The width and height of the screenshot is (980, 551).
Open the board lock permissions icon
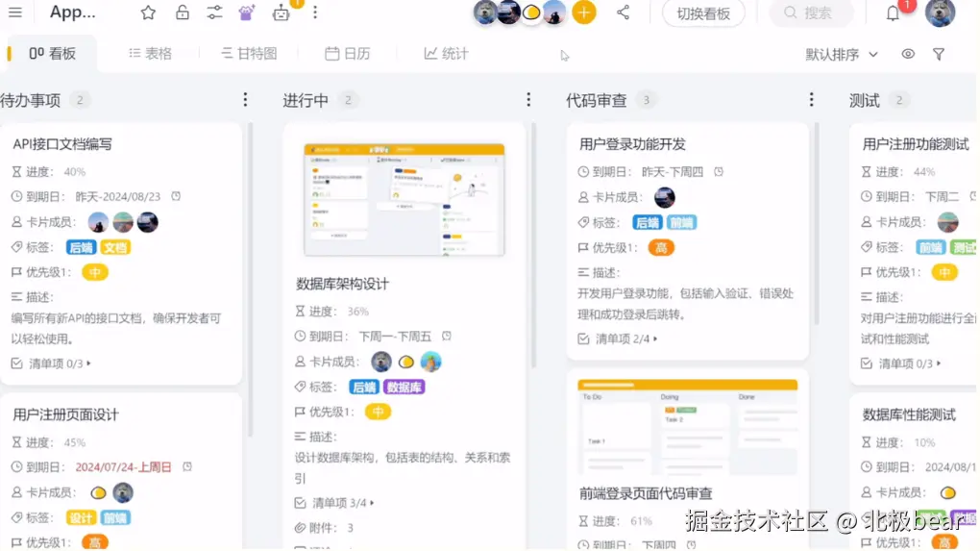182,13
